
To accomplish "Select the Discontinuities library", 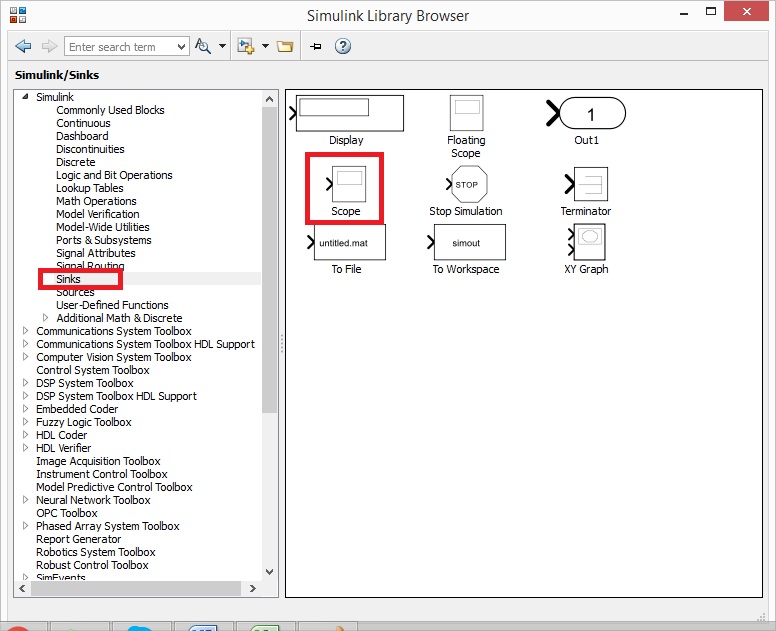I will (90, 149).
